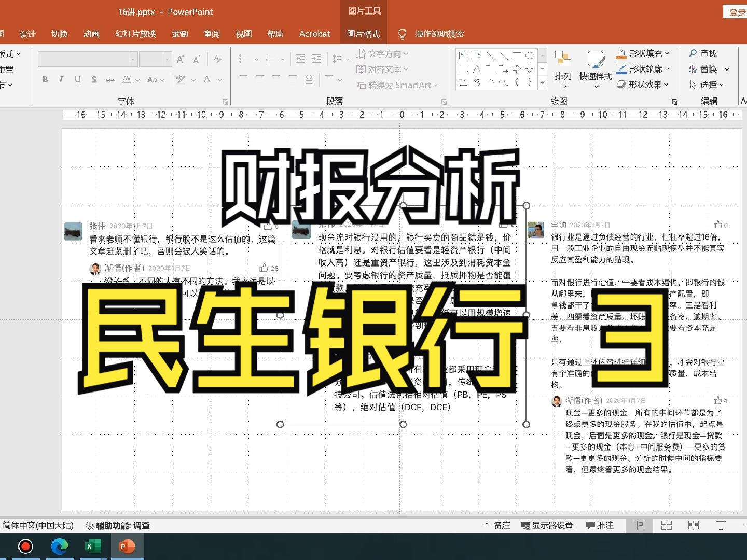
Task: Select the right brace shape
Action: [530, 82]
